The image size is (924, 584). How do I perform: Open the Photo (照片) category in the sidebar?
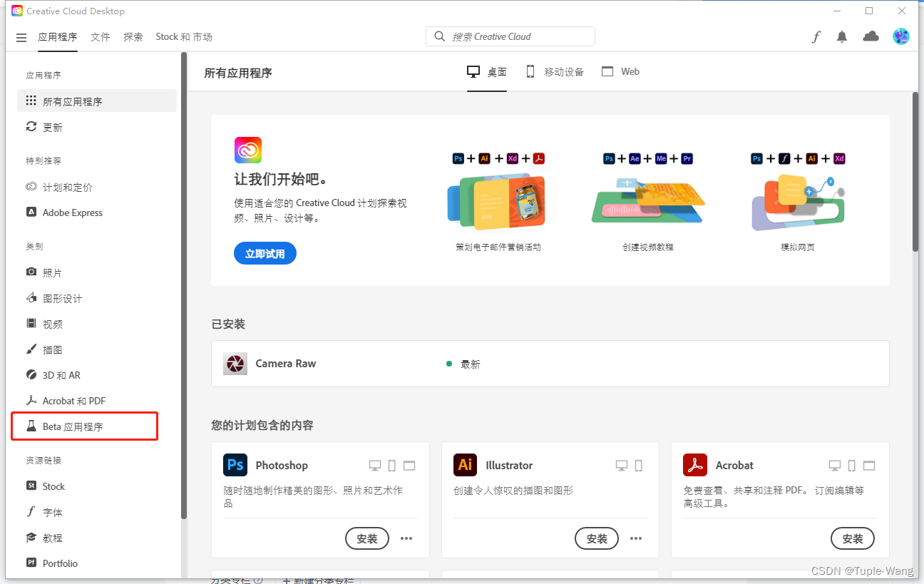coord(53,272)
